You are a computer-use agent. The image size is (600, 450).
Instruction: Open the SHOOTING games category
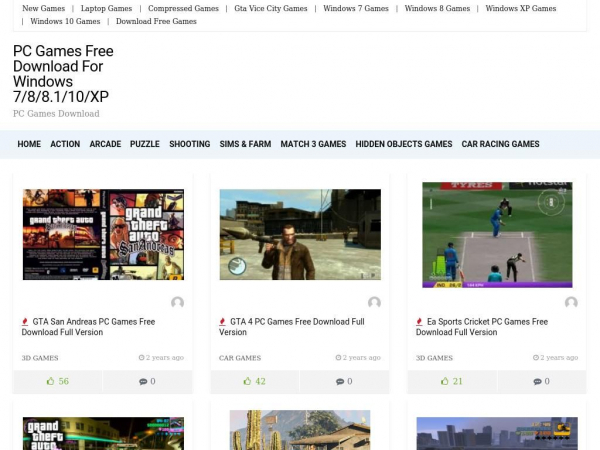(x=190, y=144)
